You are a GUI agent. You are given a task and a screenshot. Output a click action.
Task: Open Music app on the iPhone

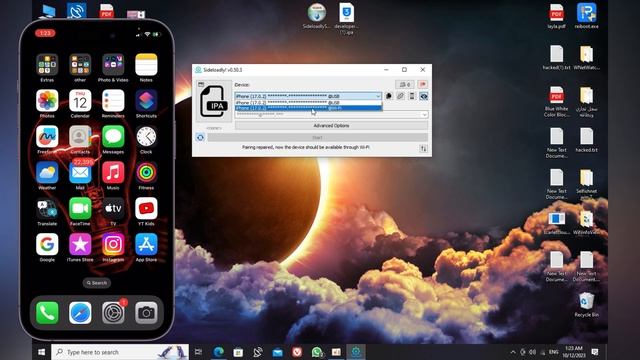click(113, 172)
